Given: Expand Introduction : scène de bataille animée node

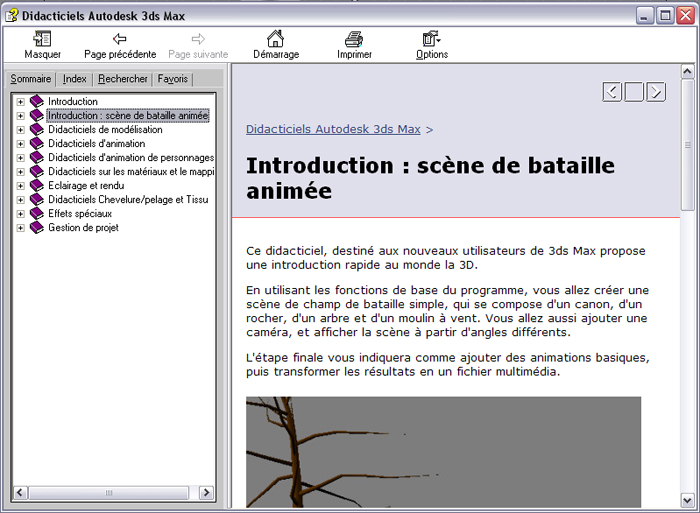Looking at the screenshot, I should (x=20, y=116).
